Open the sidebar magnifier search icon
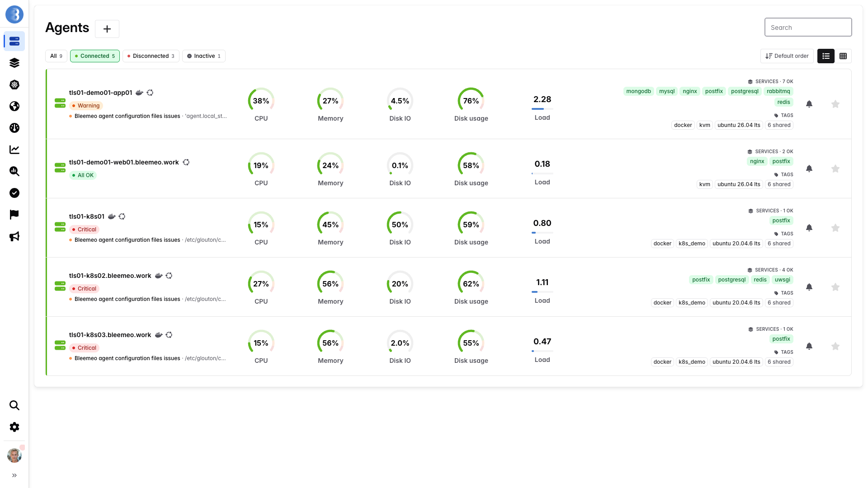Image resolution: width=868 pixels, height=488 pixels. pyautogui.click(x=14, y=405)
